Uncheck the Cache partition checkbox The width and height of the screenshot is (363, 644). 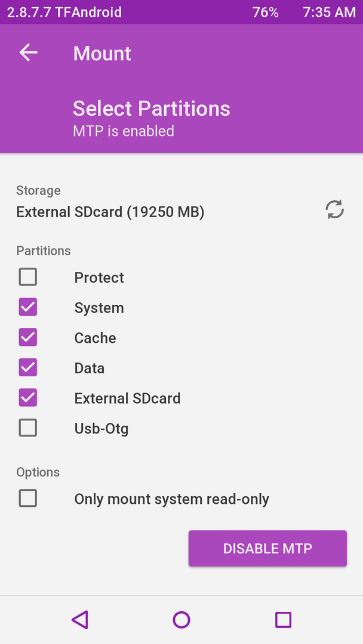(28, 337)
